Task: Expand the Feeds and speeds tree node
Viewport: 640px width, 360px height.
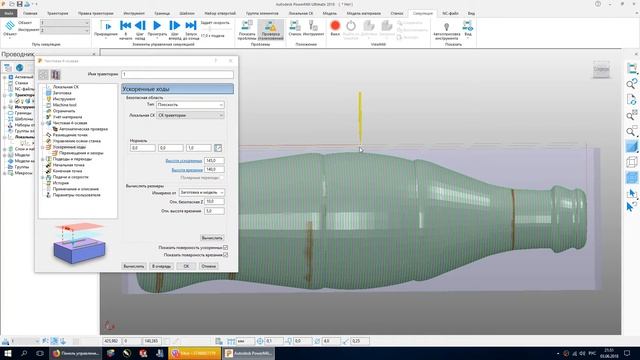Action: pyautogui.click(x=43, y=177)
